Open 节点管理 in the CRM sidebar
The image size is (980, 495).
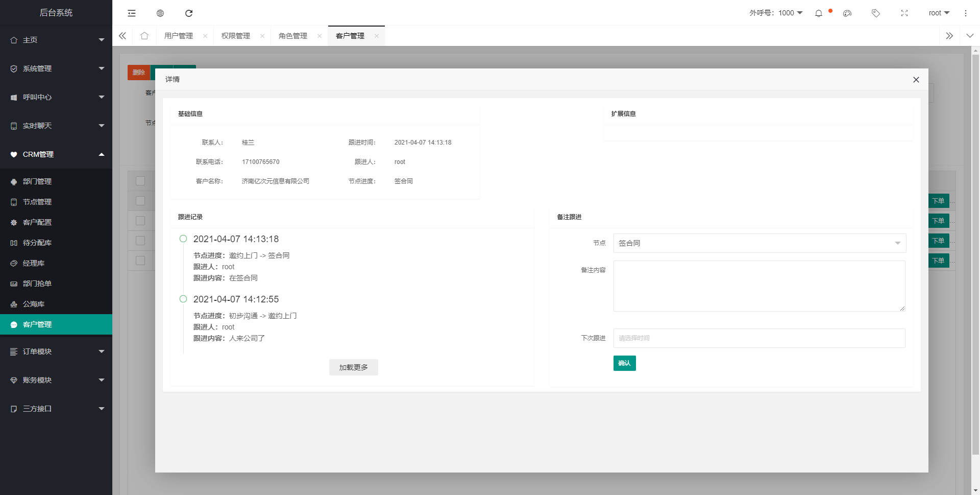(37, 202)
